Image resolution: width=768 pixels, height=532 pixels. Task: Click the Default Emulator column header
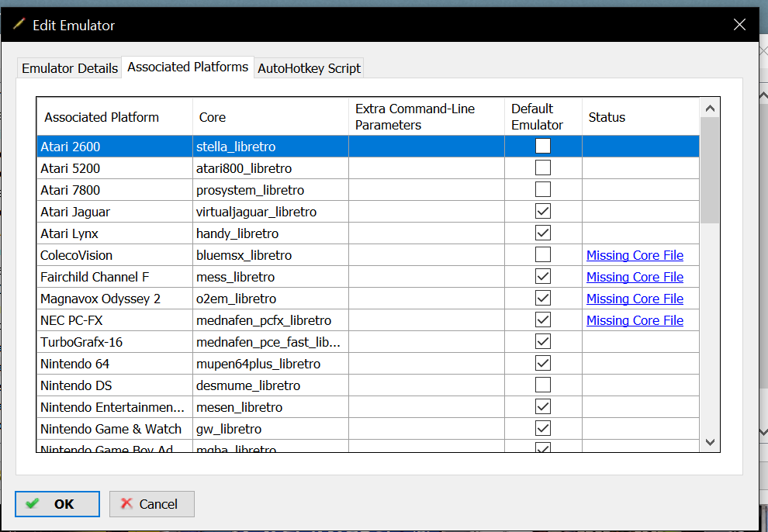[543, 117]
